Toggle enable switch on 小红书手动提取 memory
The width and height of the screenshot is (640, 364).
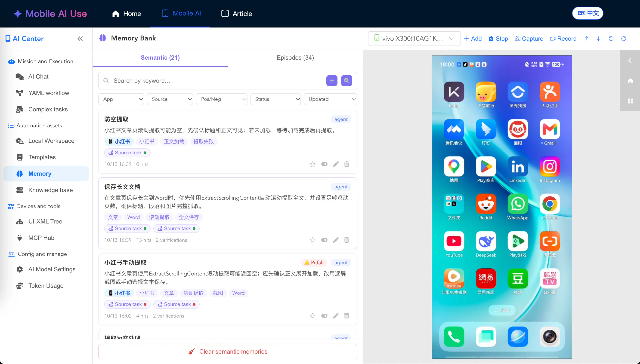324,316
